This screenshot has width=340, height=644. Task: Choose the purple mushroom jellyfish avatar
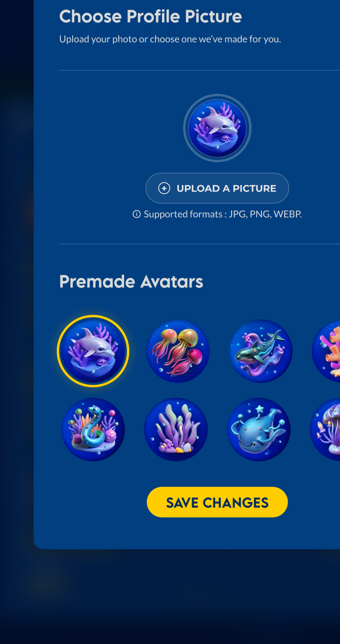point(326,429)
